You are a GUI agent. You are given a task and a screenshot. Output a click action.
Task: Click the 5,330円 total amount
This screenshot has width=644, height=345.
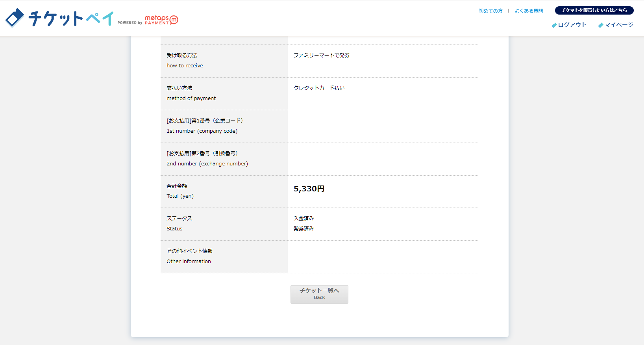click(x=309, y=189)
